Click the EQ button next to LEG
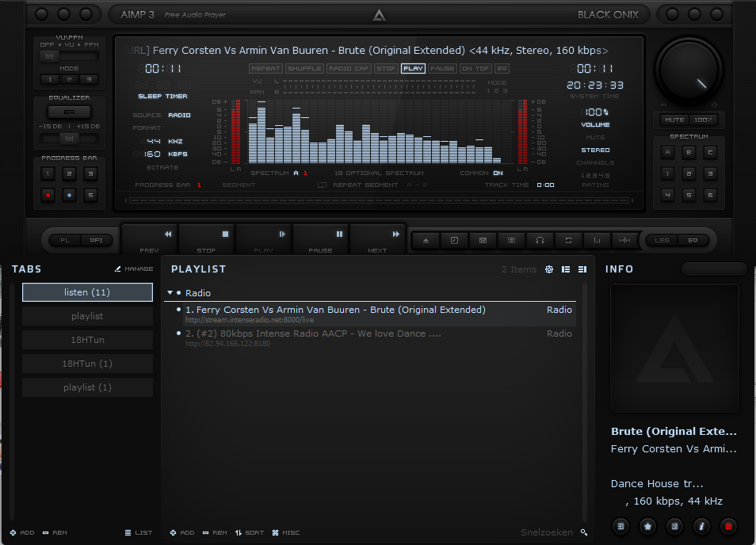Screen dimensions: 756x545 click(693, 240)
